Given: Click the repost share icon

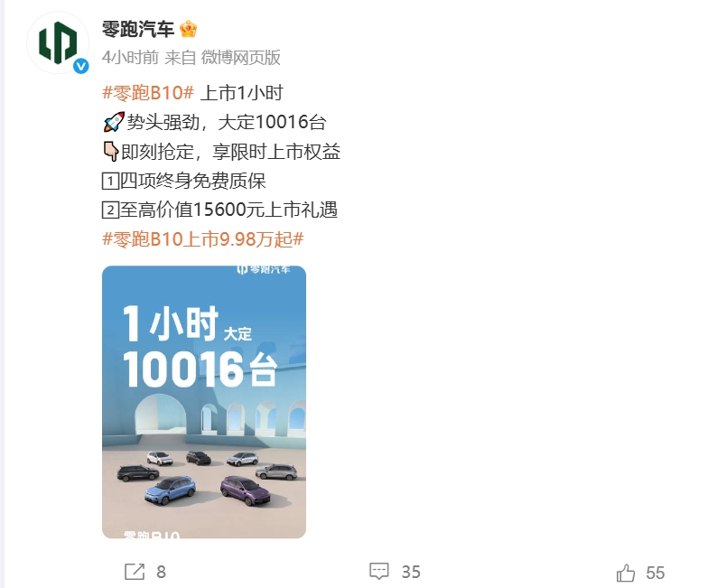Looking at the screenshot, I should [135, 572].
